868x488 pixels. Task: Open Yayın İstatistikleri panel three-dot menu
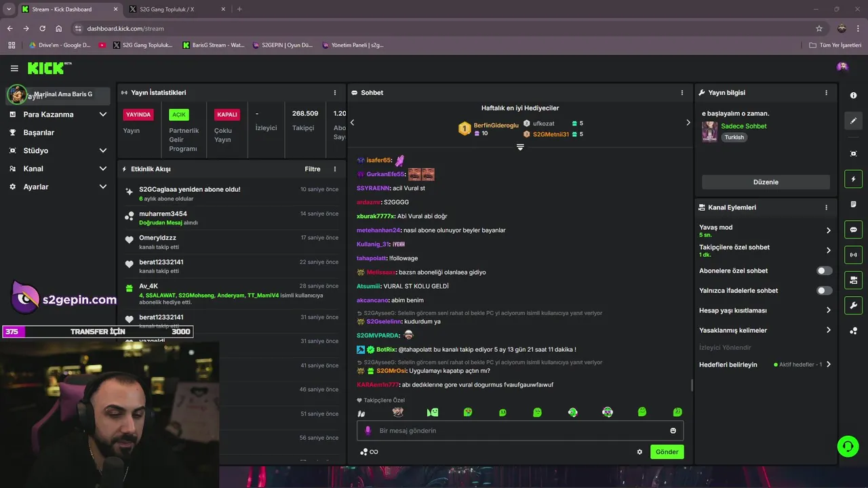pos(334,93)
